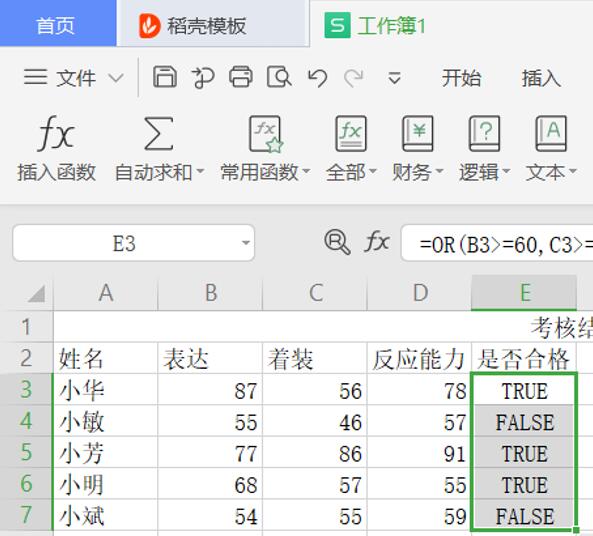Select column E header
593x536 pixels.
[524, 293]
